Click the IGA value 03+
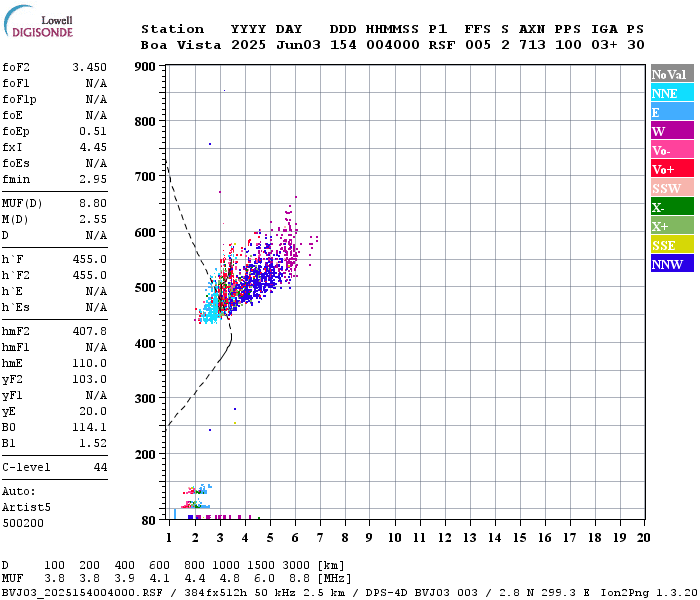Screen dimensions: 700x600 [x=604, y=45]
